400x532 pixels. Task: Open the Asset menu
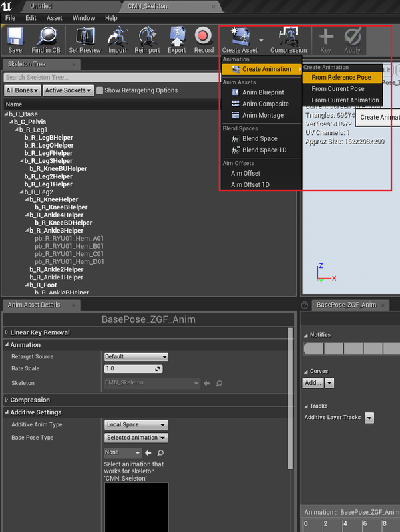(55, 18)
